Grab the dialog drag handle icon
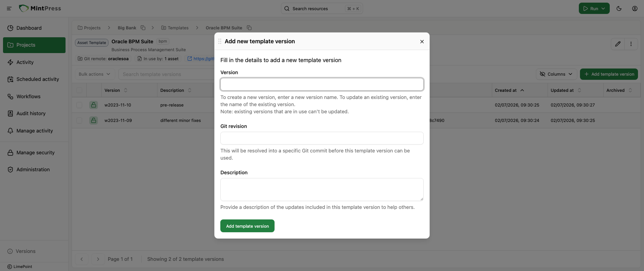644x271 pixels. (220, 41)
